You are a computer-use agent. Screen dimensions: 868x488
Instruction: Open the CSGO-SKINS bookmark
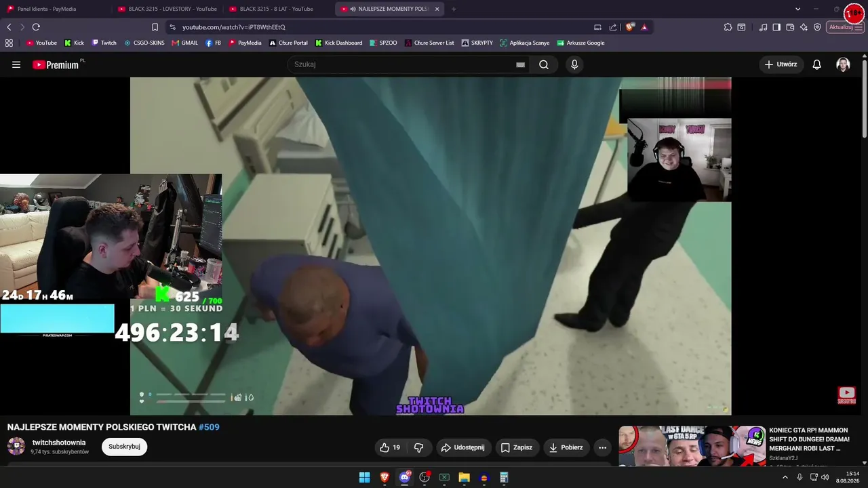point(144,43)
